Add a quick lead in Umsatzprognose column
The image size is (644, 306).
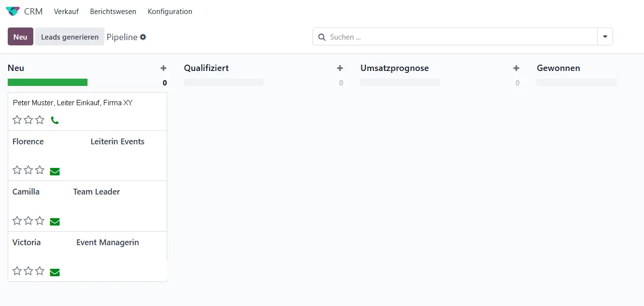click(516, 68)
